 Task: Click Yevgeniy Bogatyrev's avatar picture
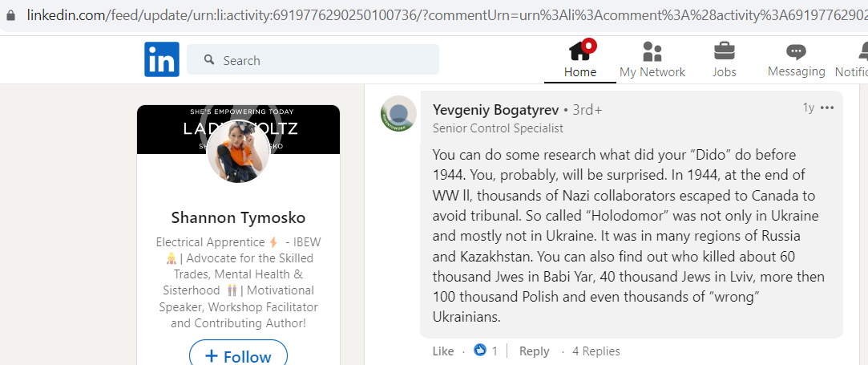tap(398, 114)
